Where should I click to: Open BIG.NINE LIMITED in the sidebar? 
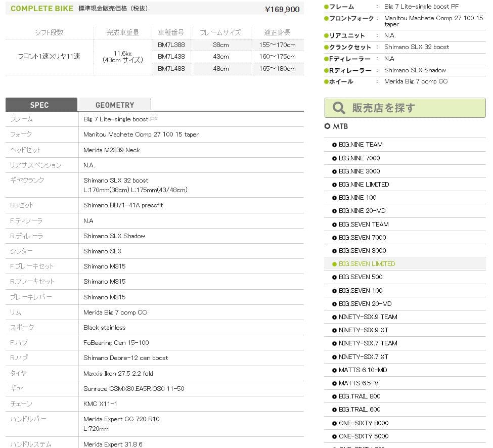click(x=364, y=184)
